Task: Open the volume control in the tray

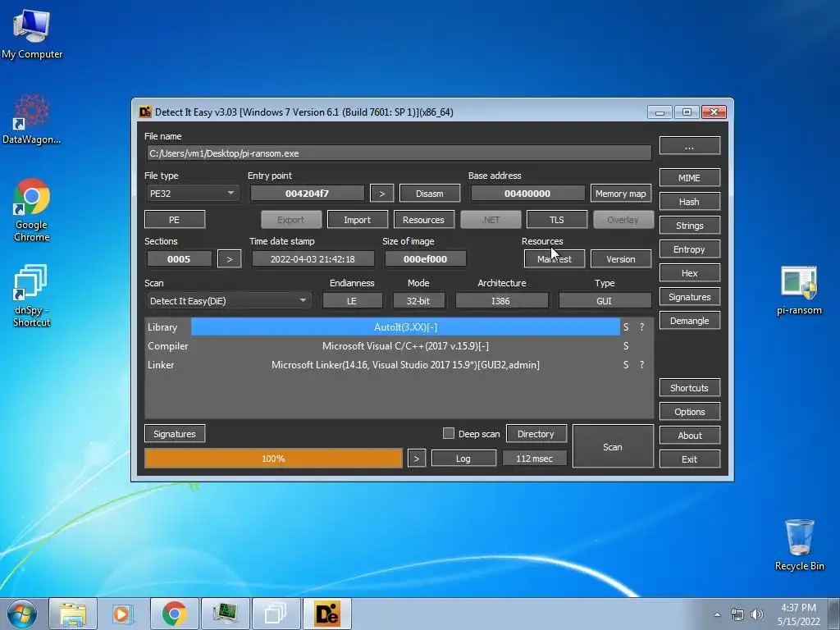Action: pos(756,614)
